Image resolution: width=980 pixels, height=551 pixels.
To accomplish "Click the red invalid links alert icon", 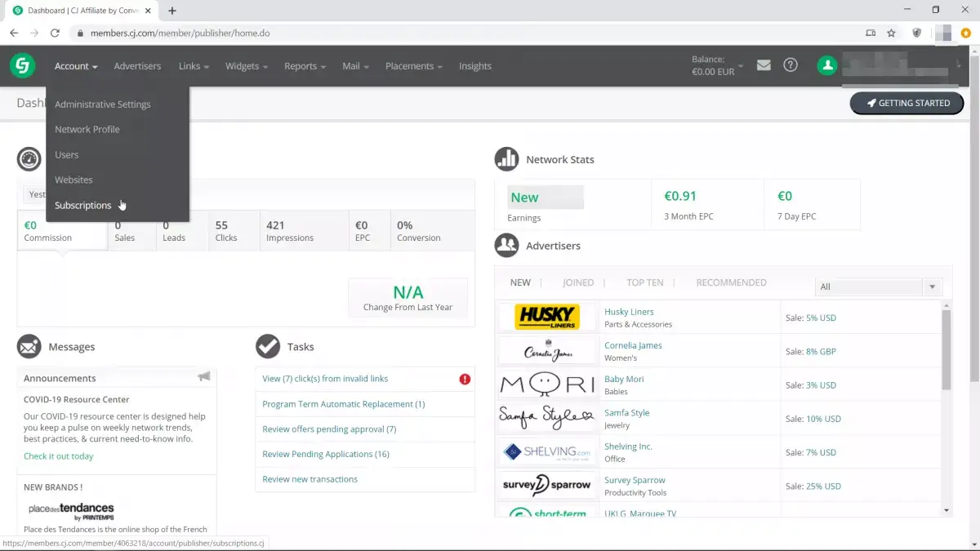I will pos(465,379).
